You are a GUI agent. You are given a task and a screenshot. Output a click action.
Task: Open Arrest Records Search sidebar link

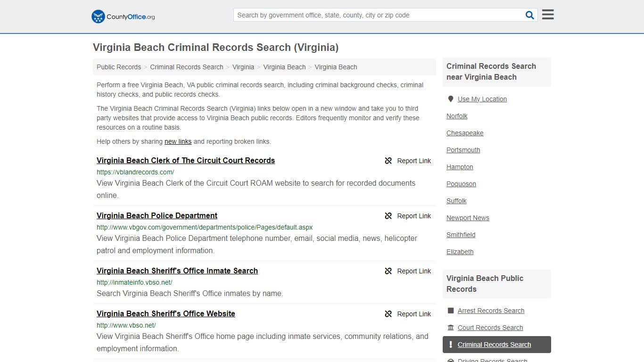pyautogui.click(x=491, y=311)
